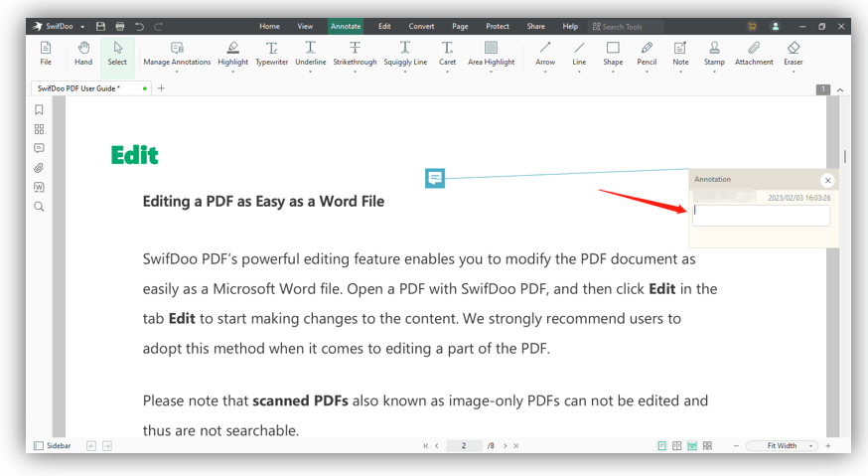Expand dropdown arrow under Underline

(310, 72)
